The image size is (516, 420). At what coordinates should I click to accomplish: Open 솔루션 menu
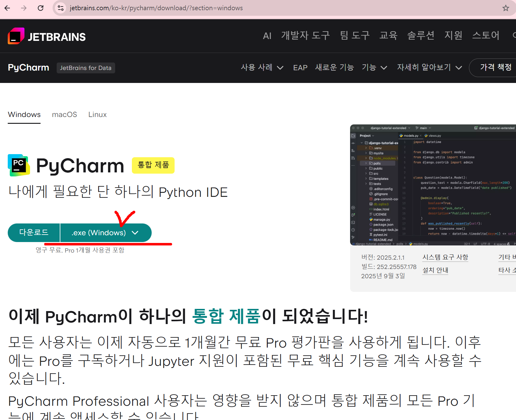click(421, 36)
